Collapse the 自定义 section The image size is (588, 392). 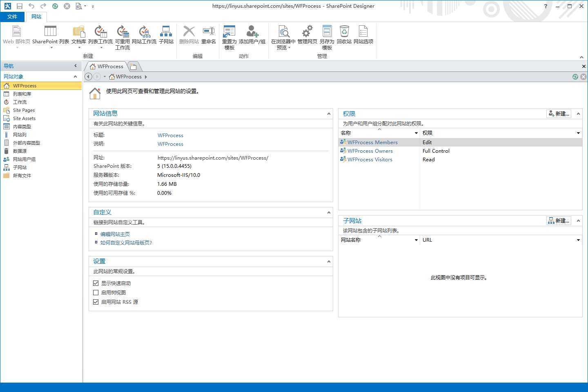click(x=329, y=213)
